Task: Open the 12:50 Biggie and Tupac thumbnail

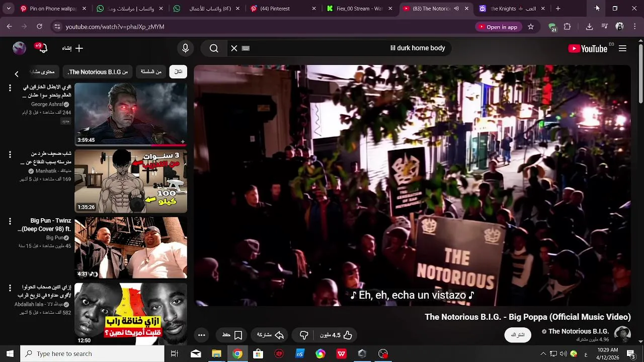Action: [x=131, y=314]
